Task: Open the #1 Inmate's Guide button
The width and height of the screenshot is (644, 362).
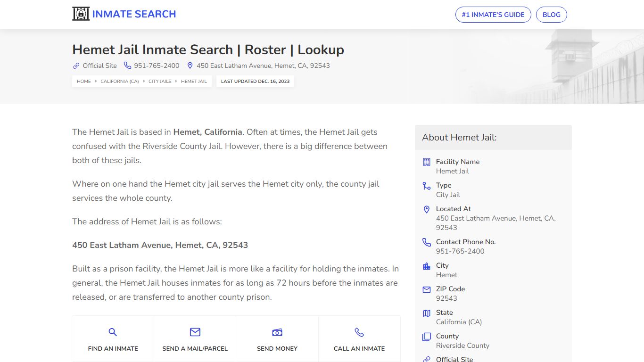Action: click(493, 15)
